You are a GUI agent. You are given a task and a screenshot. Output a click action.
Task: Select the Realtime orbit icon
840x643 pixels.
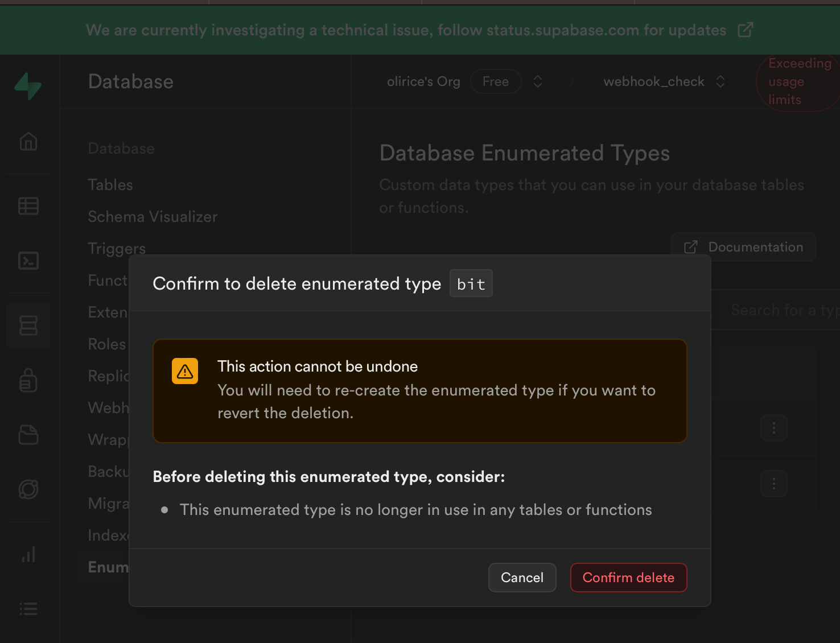tap(28, 489)
